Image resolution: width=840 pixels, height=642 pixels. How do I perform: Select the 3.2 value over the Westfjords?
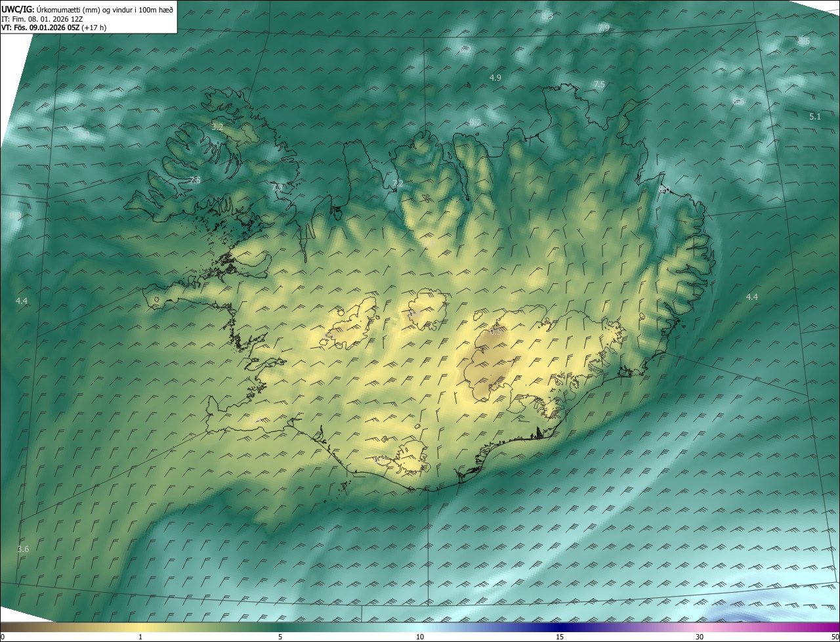pos(218,126)
